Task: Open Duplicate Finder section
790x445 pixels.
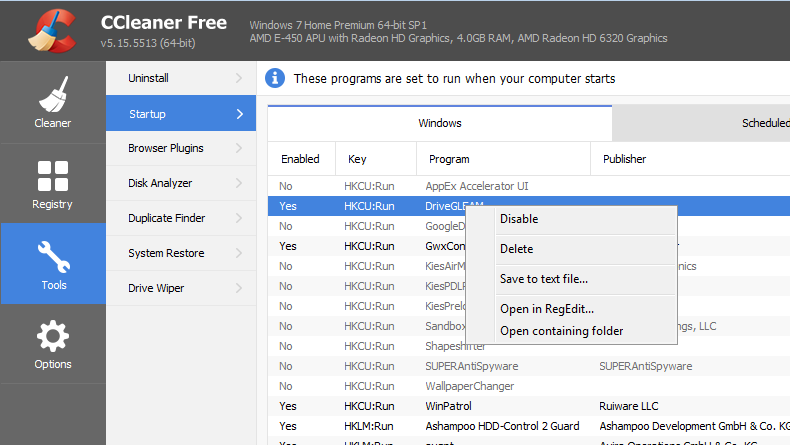Action: pyautogui.click(x=181, y=218)
